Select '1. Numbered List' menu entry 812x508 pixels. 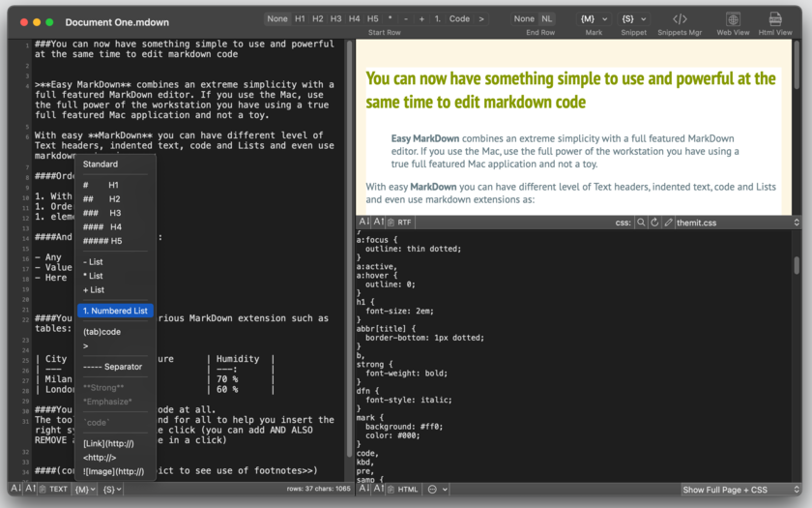[x=115, y=311]
